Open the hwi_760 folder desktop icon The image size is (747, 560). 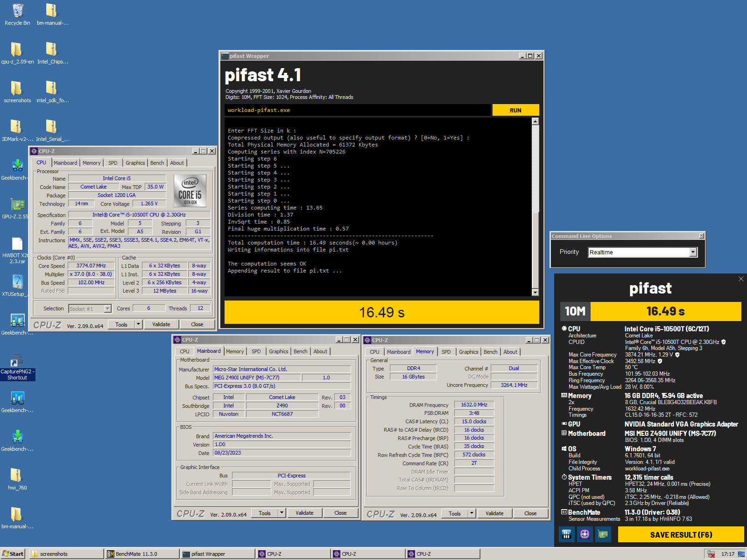click(17, 479)
